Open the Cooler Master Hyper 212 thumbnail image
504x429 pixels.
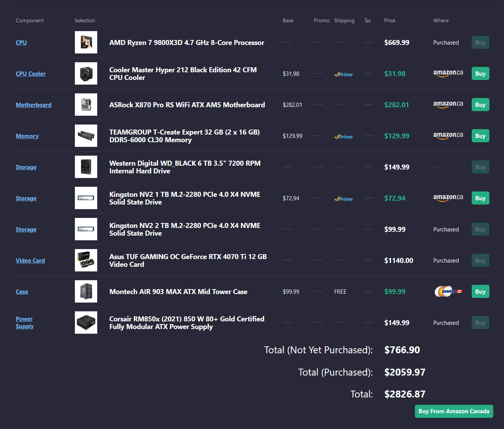tap(86, 73)
